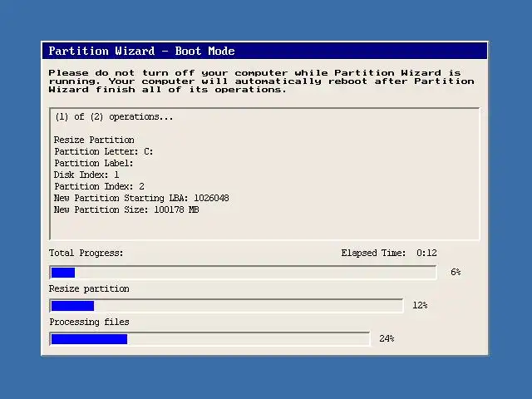Click the 12% resize progress value
The height and width of the screenshot is (399, 532).
[420, 305]
